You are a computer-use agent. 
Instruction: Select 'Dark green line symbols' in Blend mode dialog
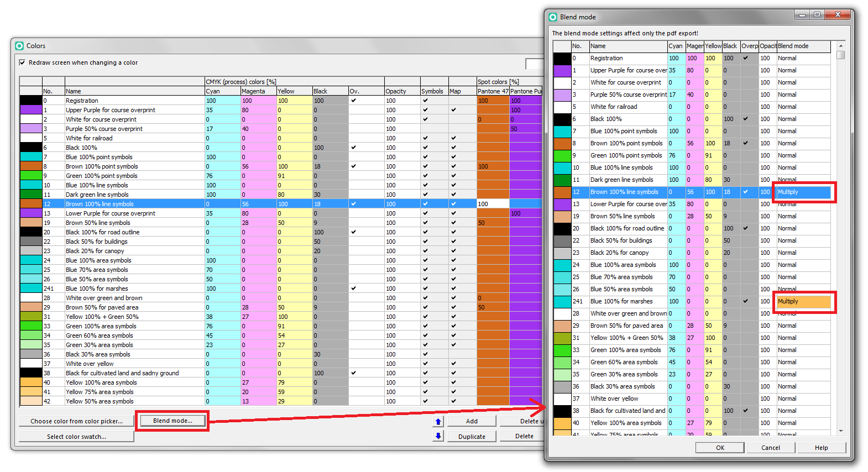(622, 180)
